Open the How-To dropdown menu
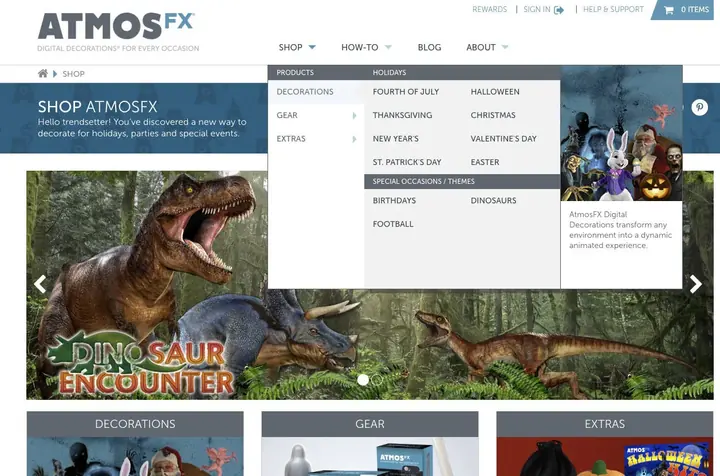Screen dimensions: 720x476 pyautogui.click(x=366, y=47)
